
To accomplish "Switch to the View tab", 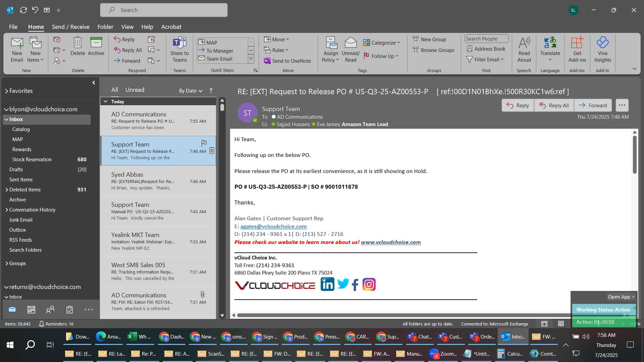I will click(x=127, y=27).
